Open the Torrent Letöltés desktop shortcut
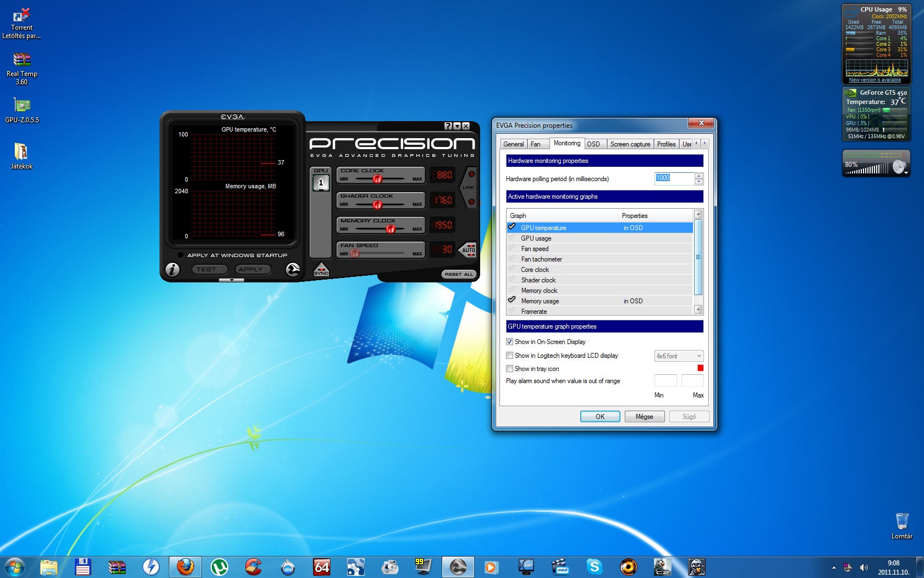This screenshot has height=578, width=924. click(x=22, y=24)
